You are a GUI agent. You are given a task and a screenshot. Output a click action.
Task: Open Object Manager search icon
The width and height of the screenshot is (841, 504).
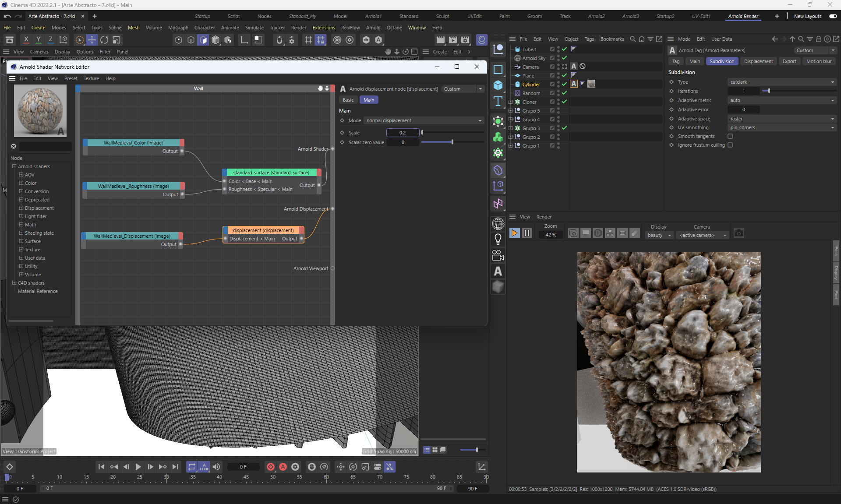click(x=633, y=39)
